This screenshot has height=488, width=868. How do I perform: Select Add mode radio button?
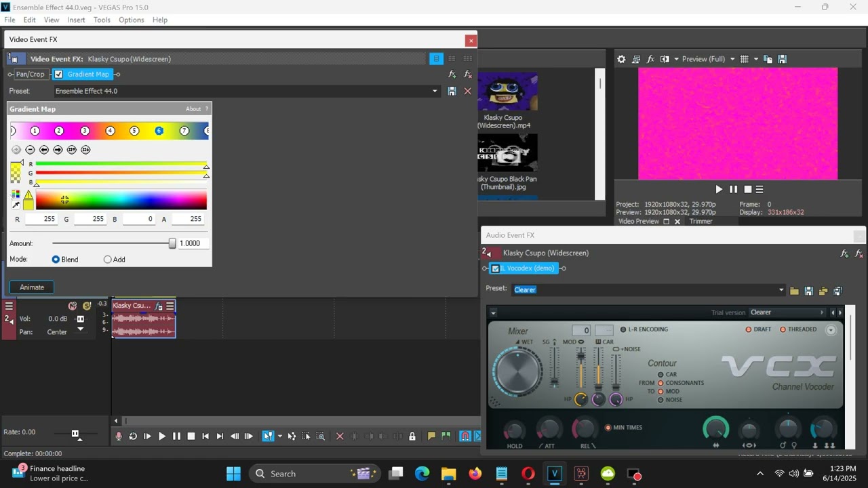click(x=107, y=260)
